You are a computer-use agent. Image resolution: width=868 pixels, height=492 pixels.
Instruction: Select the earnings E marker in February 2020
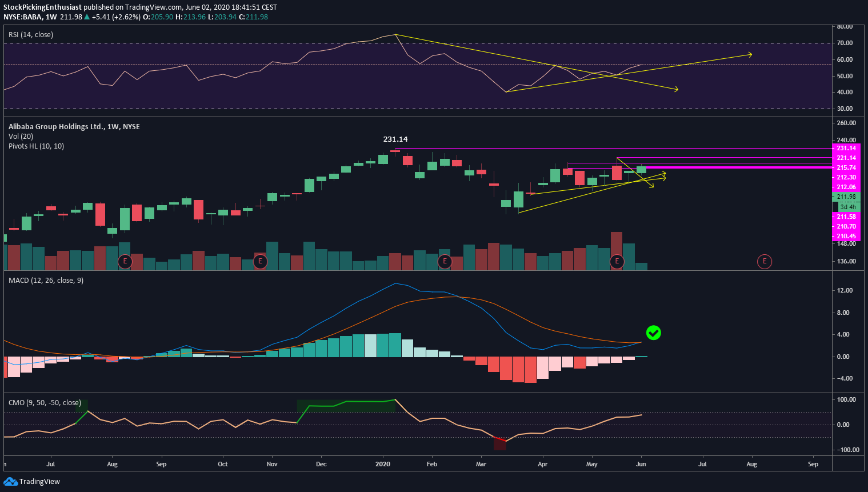coord(445,262)
